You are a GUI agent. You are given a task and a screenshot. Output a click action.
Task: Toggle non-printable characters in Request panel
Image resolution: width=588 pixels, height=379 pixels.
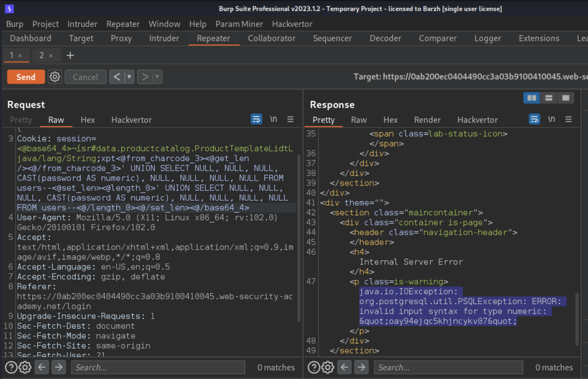[273, 119]
